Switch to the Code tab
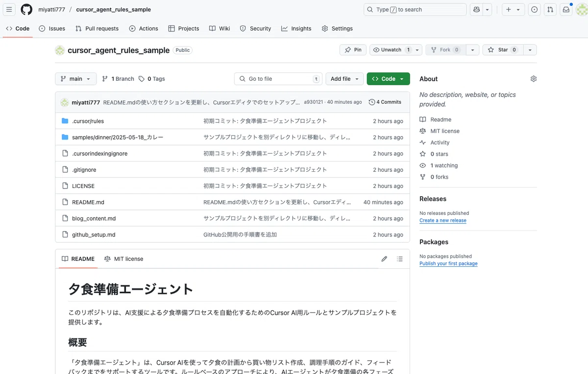 point(18,28)
